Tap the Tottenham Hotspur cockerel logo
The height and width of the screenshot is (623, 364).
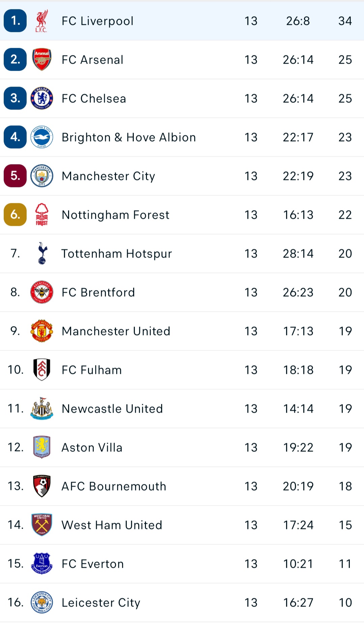[42, 253]
